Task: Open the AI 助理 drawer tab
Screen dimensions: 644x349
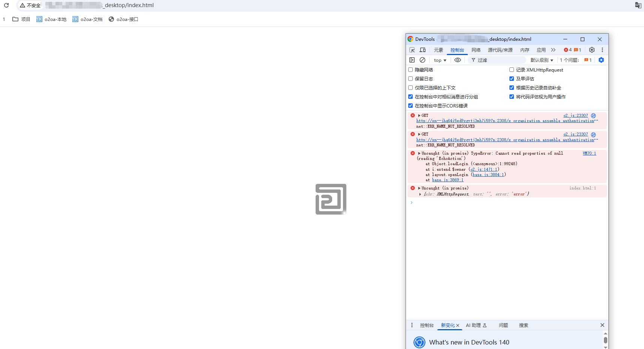Action: 476,325
